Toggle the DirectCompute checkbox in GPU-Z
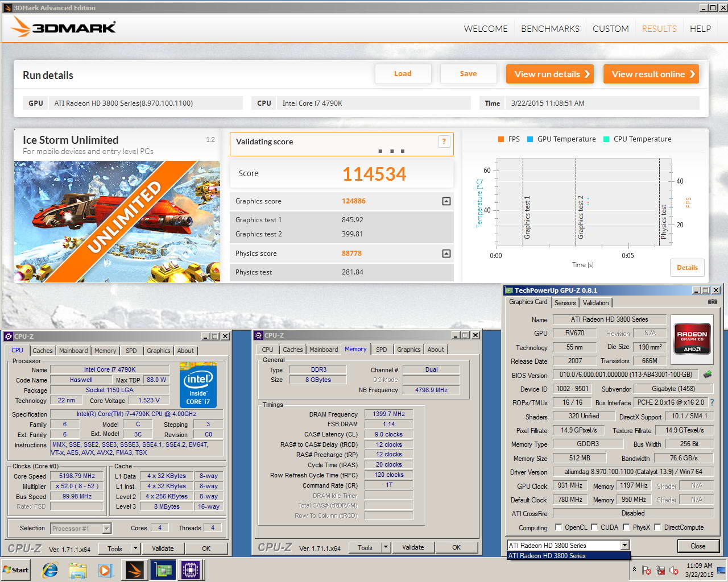Image resolution: width=728 pixels, height=582 pixels. 657,527
